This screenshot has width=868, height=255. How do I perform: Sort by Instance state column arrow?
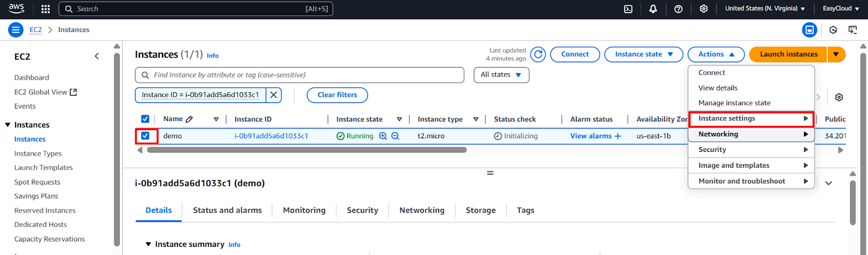pos(399,119)
